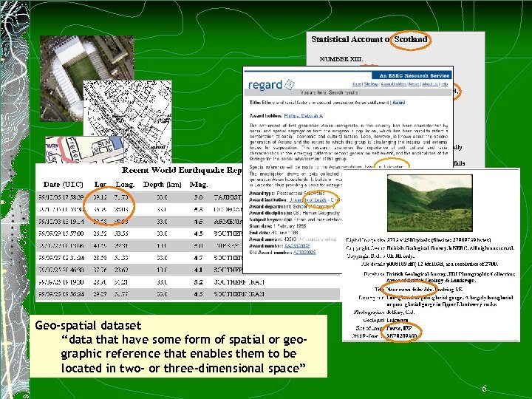Image resolution: width=532 pixels, height=399 pixels.
Task: Click the Award link after the title
Action: (399, 102)
